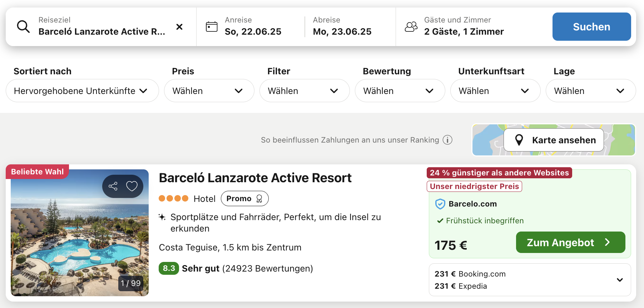This screenshot has width=644, height=308.
Task: Save the hotel to favorites (heart)
Action: [132, 186]
